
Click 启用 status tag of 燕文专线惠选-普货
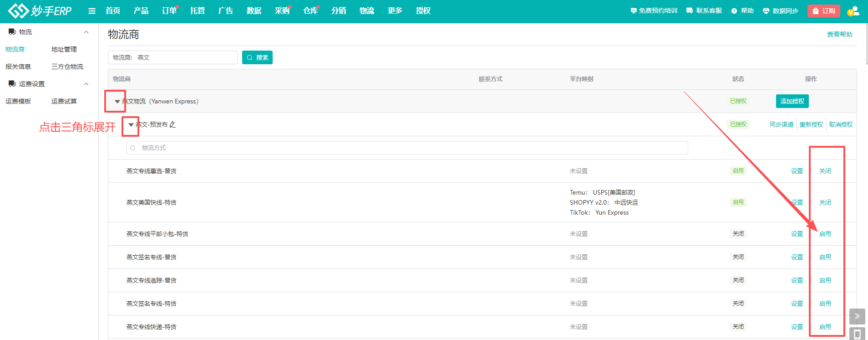pos(738,171)
